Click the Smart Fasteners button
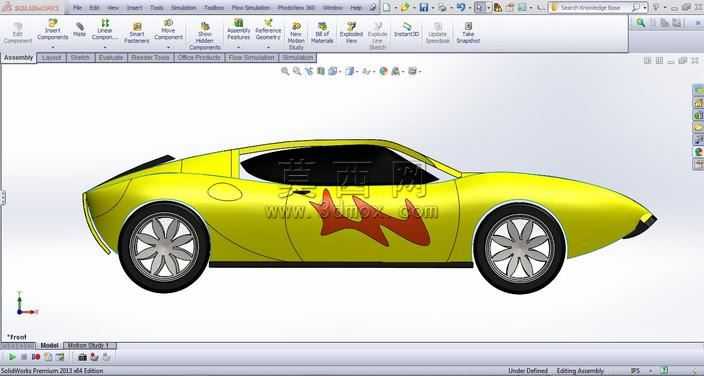704x376 pixels. [136, 32]
